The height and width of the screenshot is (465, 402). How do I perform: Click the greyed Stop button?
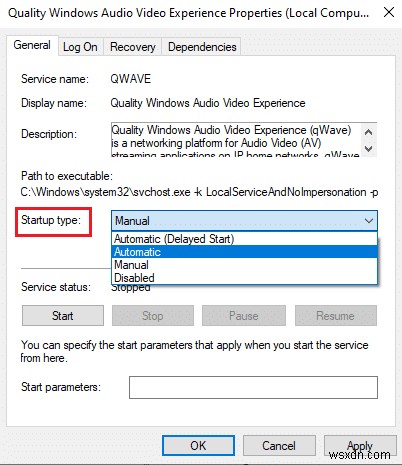point(153,315)
